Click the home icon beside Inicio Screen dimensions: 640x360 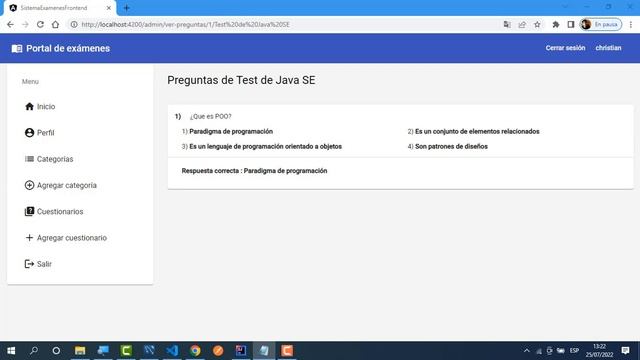point(29,107)
